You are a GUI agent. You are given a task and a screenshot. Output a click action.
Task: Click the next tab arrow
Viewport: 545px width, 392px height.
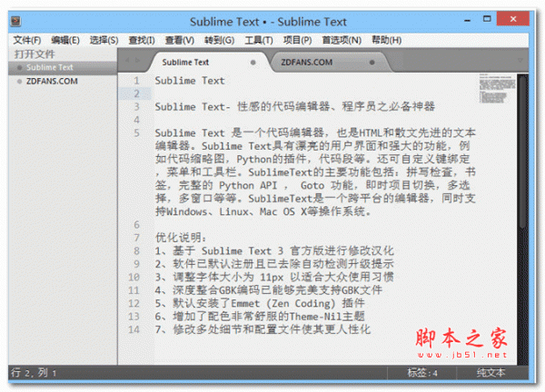pos(138,61)
